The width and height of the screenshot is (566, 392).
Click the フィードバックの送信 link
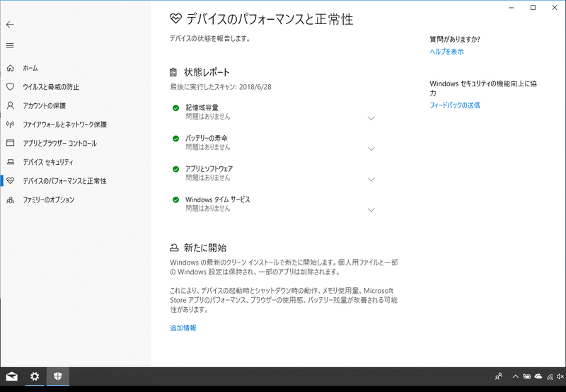pos(455,105)
